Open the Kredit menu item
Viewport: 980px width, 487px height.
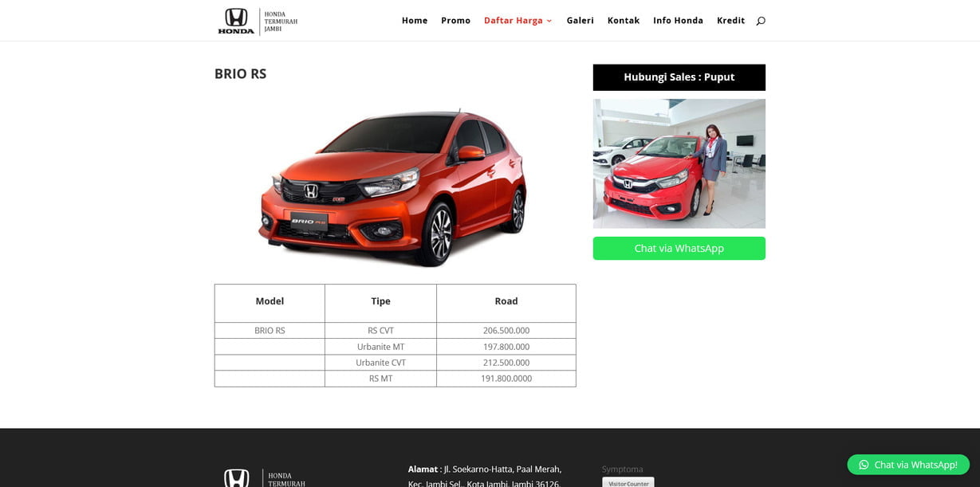point(730,21)
